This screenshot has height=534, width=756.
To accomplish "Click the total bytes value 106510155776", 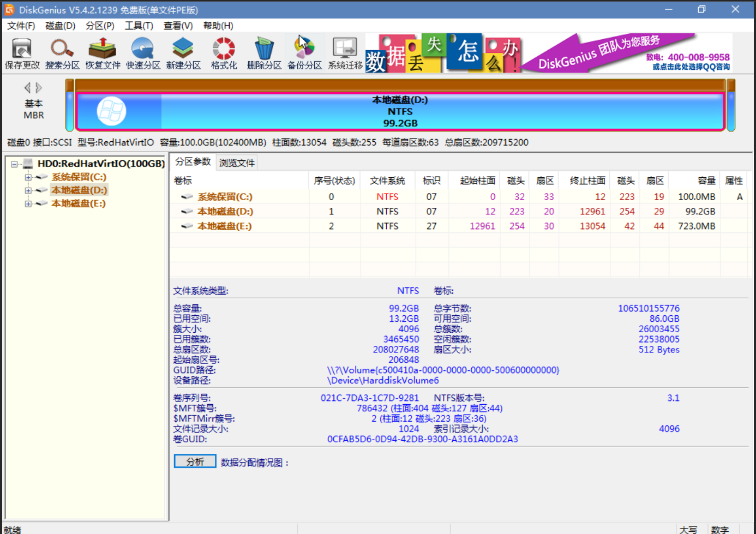I will pos(649,308).
